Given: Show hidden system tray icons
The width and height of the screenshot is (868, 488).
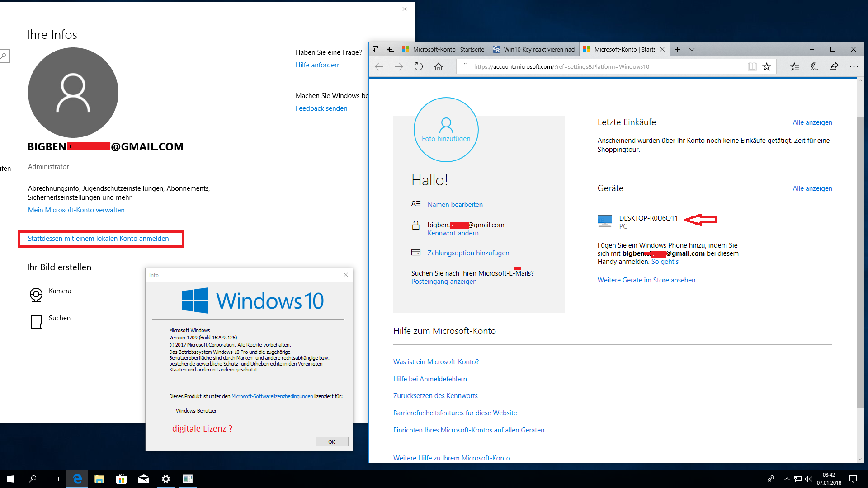Looking at the screenshot, I should (787, 479).
